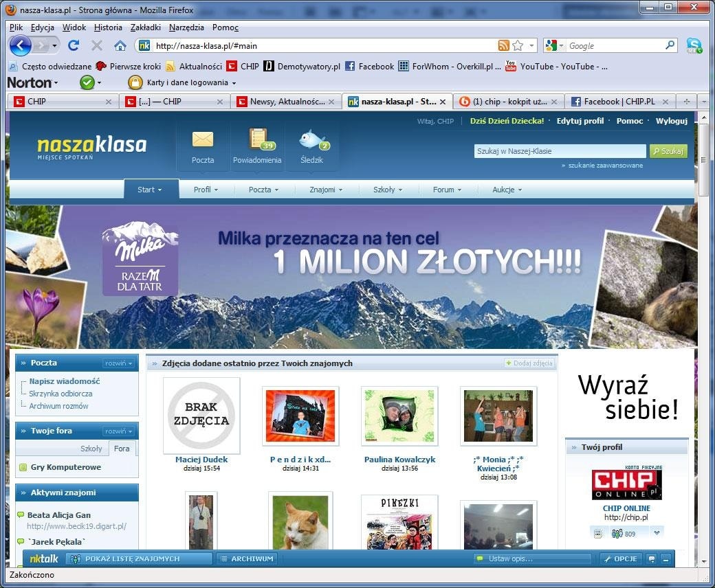715x588 pixels.
Task: Switch to the Facebook | CHIP.PL tab
Action: click(x=620, y=102)
